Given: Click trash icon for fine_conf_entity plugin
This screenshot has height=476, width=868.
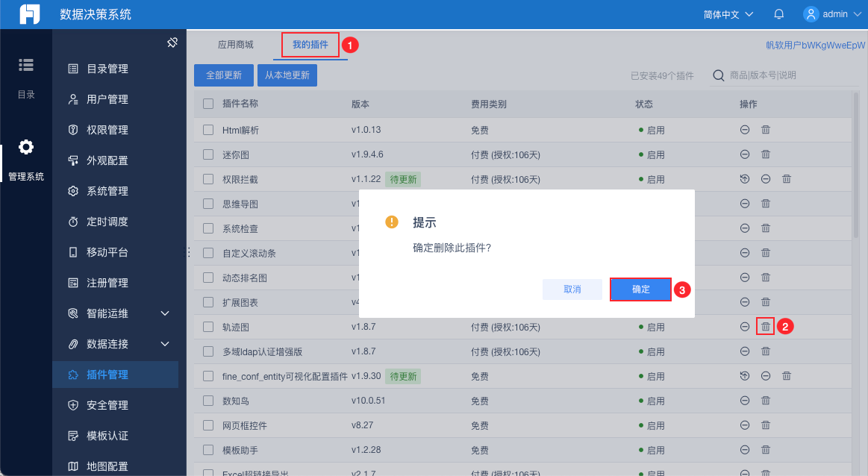Looking at the screenshot, I should (787, 376).
